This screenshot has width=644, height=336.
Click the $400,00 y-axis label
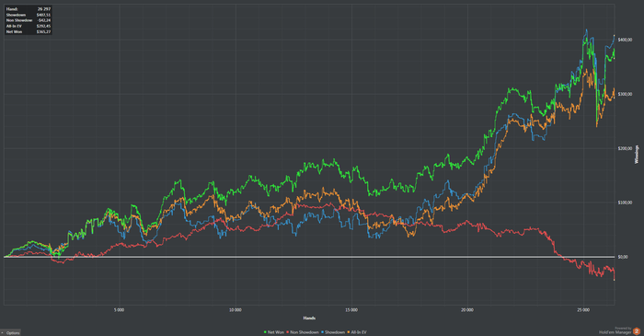coord(625,40)
